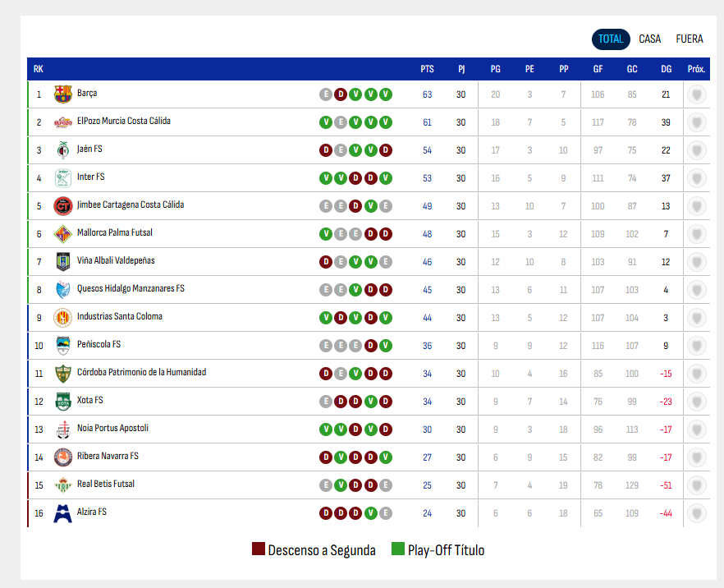The image size is (724, 588).
Task: Click Alzira FS last form badge E
Action: point(386,513)
